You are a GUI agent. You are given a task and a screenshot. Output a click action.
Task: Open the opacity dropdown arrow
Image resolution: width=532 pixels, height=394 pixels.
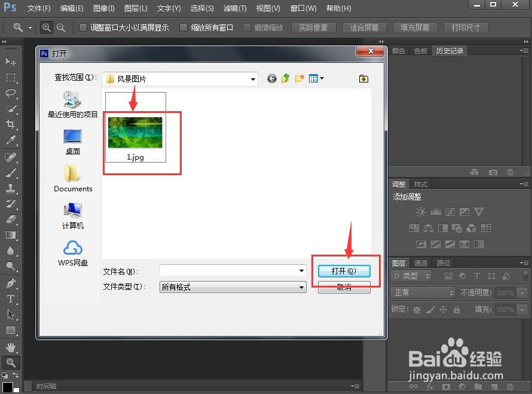(x=522, y=292)
